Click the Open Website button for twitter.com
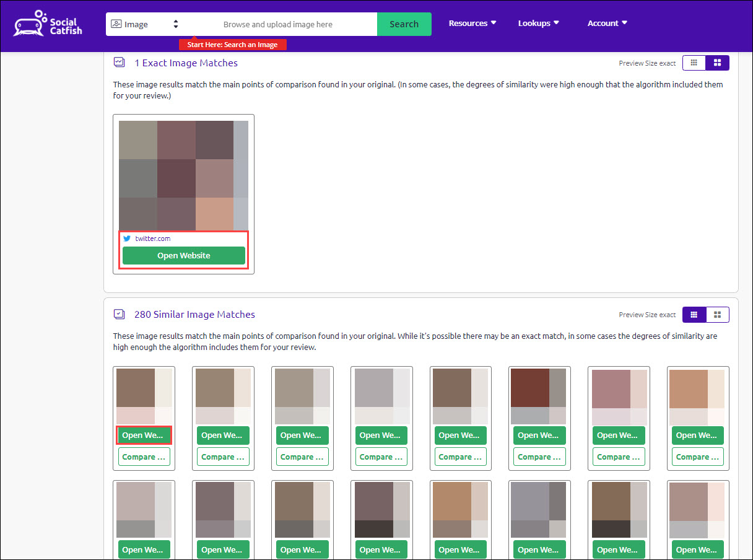The height and width of the screenshot is (560, 753). [184, 255]
